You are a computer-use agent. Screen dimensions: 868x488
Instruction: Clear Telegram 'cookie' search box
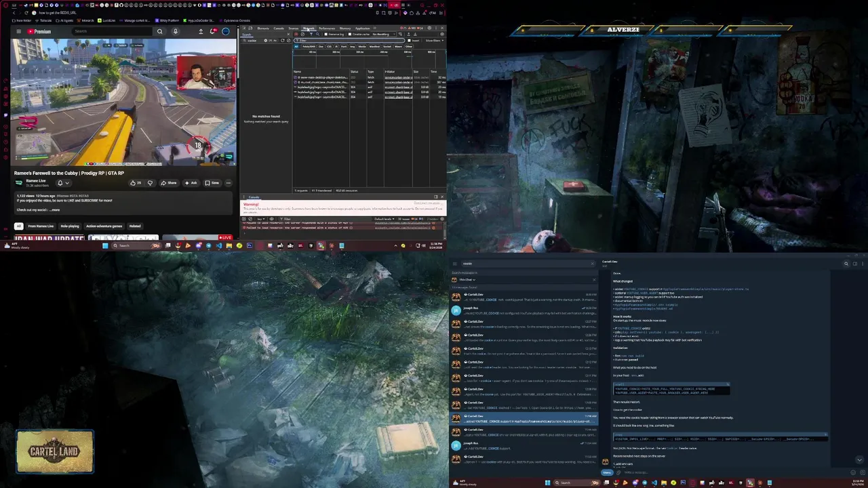click(592, 264)
